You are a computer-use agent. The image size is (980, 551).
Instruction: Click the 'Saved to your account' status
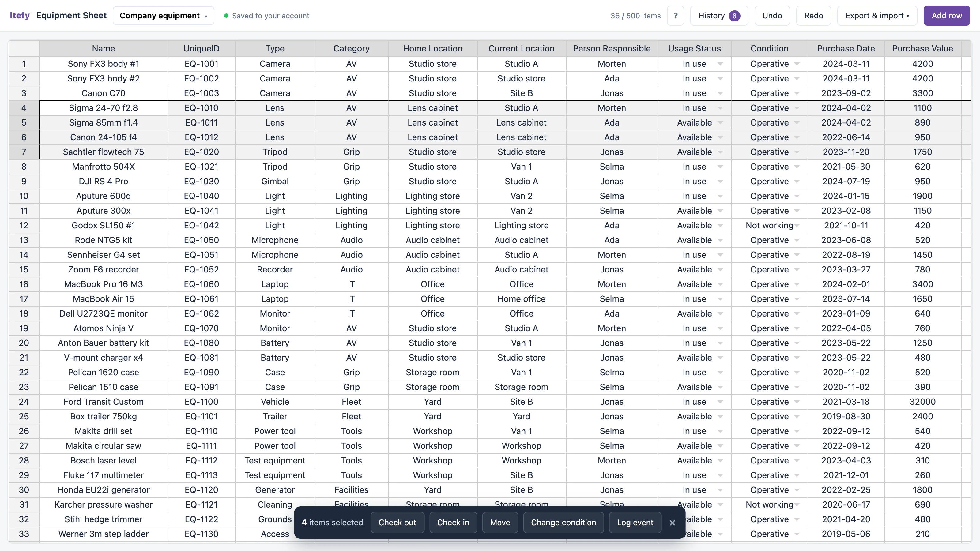click(x=267, y=16)
